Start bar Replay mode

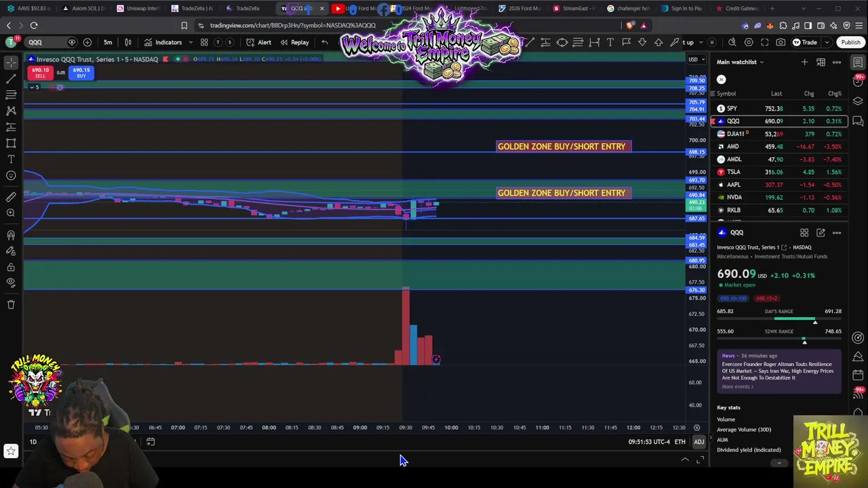[x=295, y=42]
